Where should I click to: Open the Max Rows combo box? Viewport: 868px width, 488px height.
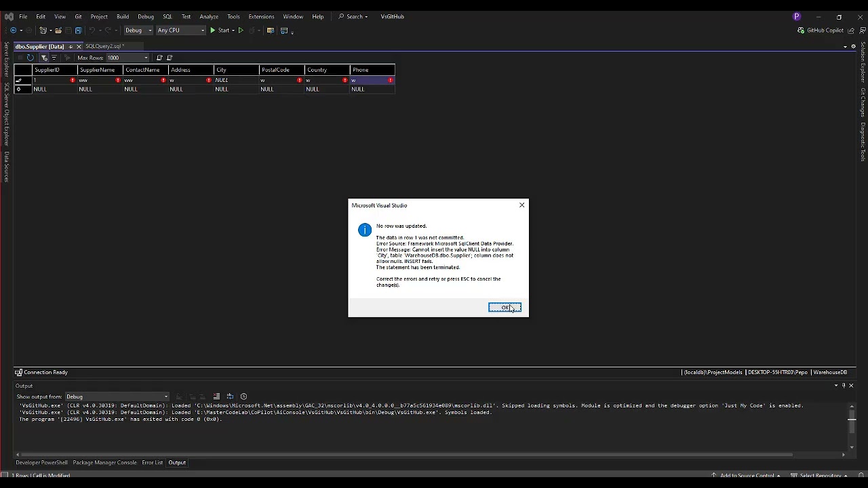(127, 58)
